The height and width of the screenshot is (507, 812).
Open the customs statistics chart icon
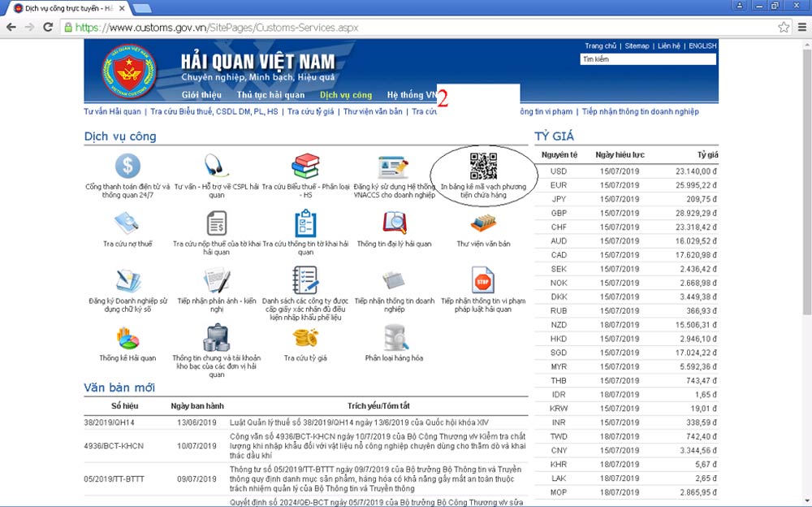click(x=127, y=337)
